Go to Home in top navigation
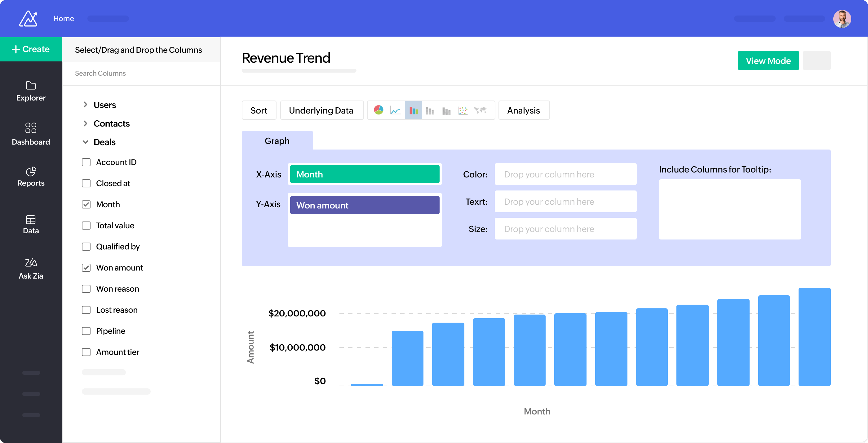 [63, 19]
